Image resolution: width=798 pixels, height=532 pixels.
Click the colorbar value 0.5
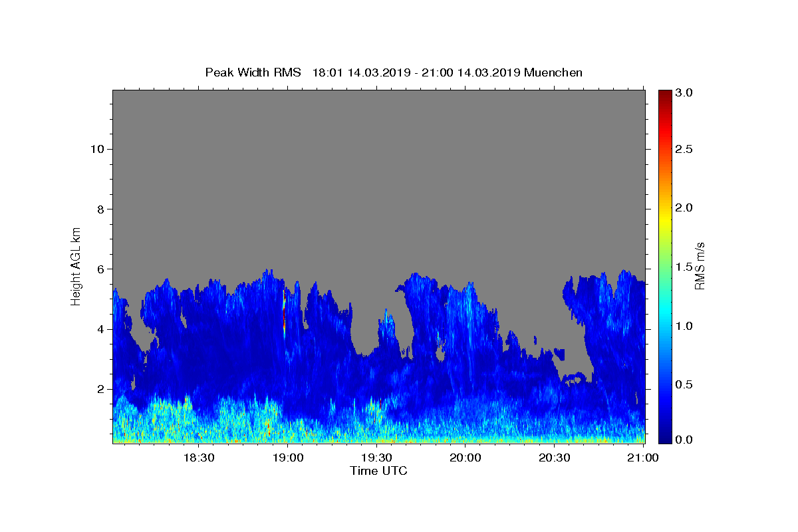point(684,384)
